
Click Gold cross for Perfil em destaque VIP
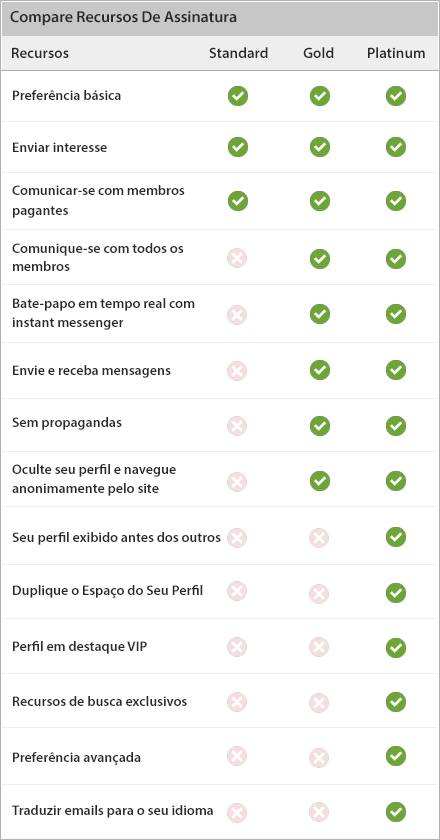[319, 647]
